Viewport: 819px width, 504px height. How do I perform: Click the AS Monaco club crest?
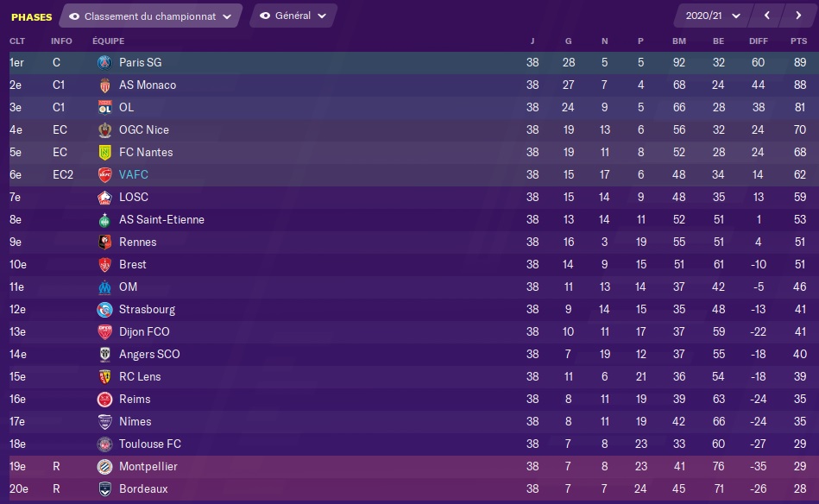[105, 85]
